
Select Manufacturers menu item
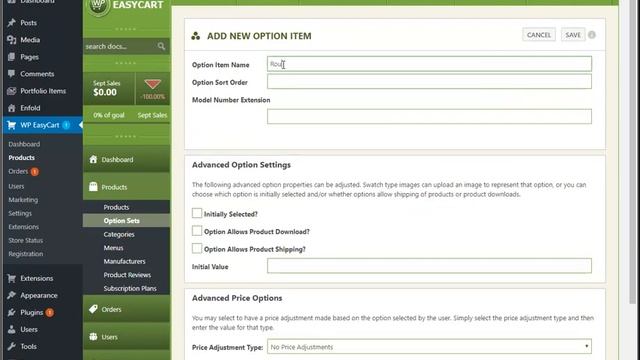124,261
